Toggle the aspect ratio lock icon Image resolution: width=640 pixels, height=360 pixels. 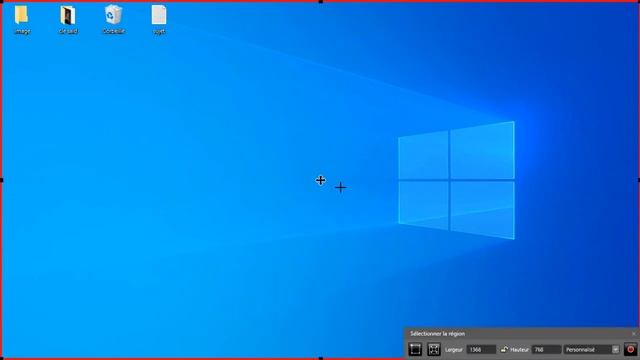tap(504, 349)
